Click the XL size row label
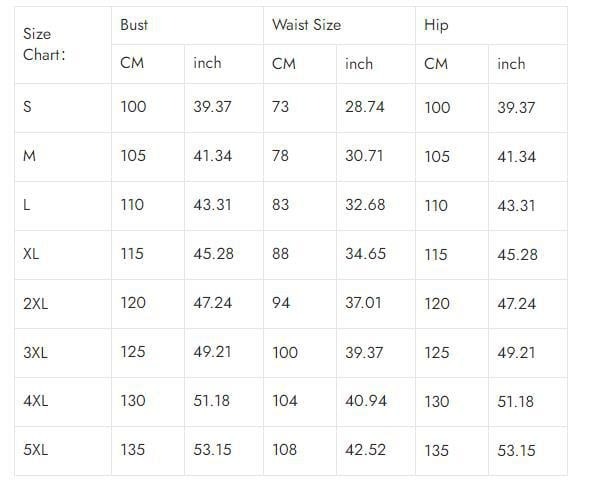 click(x=63, y=255)
